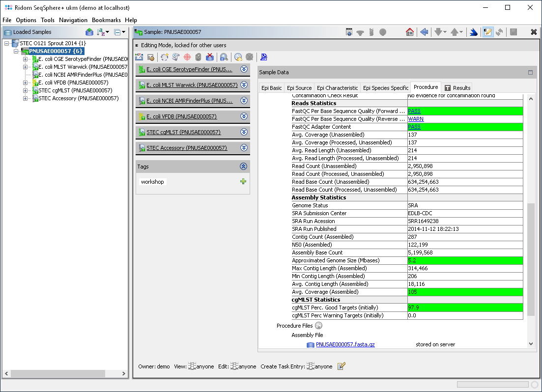Screen dimensions: 542x392
Task: Select STEC Accessory in the samples tree
Action: 78,98
